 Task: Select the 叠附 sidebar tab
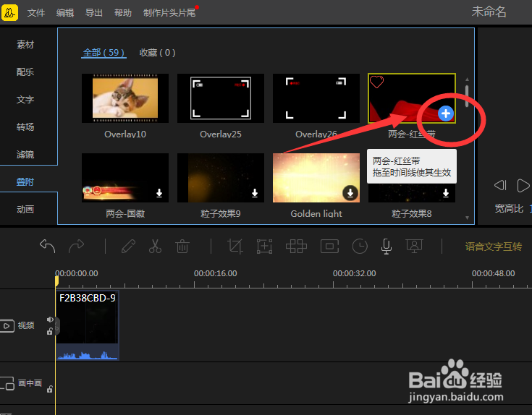[x=25, y=181]
